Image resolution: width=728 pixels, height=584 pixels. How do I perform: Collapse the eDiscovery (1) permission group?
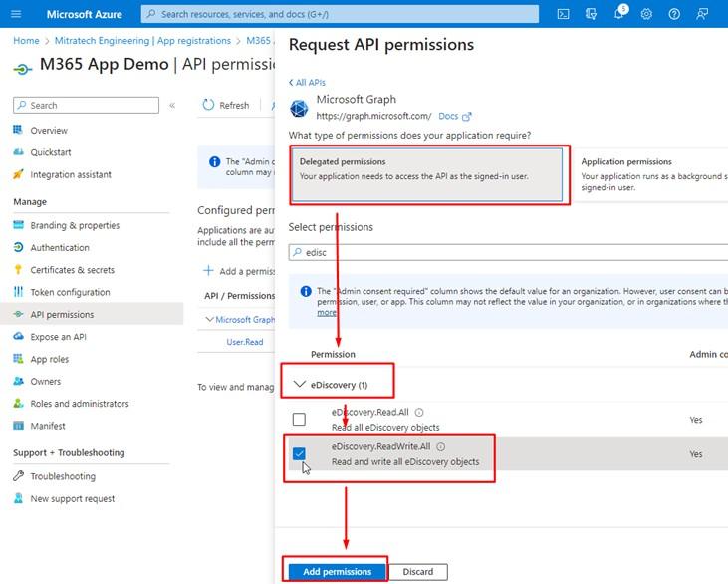click(300, 385)
